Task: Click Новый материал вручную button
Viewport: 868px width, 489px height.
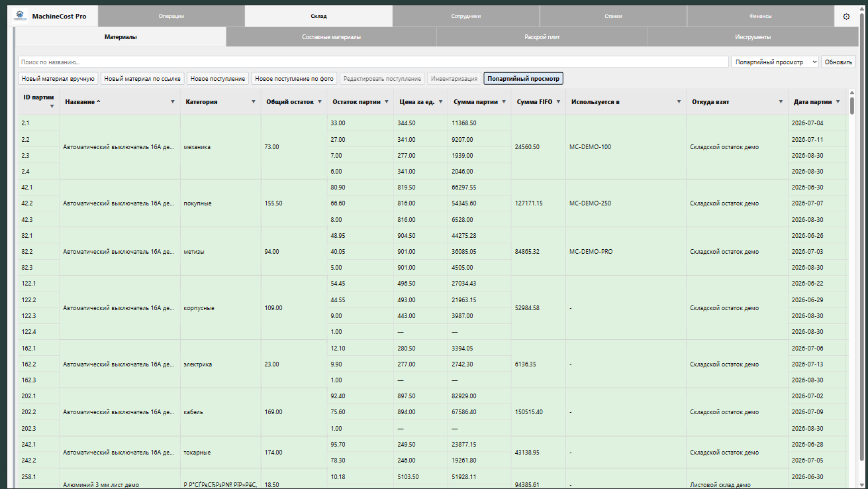Action: pyautogui.click(x=58, y=78)
